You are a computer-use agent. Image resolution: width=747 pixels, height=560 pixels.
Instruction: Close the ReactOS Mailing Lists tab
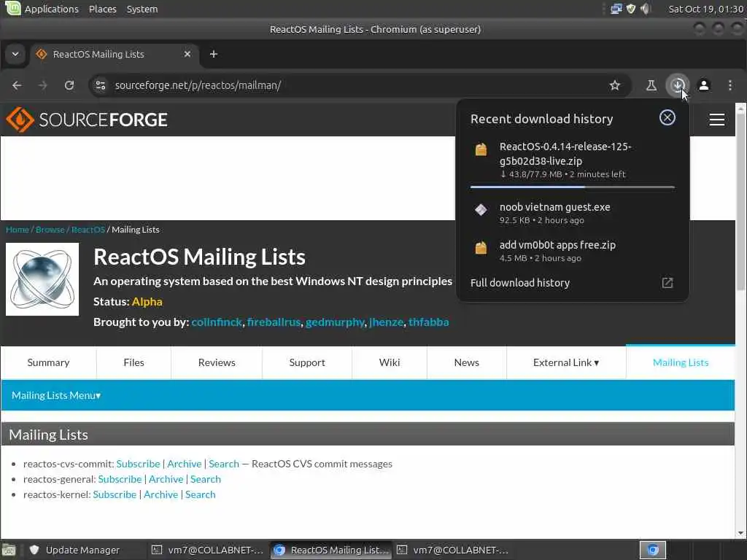pyautogui.click(x=187, y=54)
